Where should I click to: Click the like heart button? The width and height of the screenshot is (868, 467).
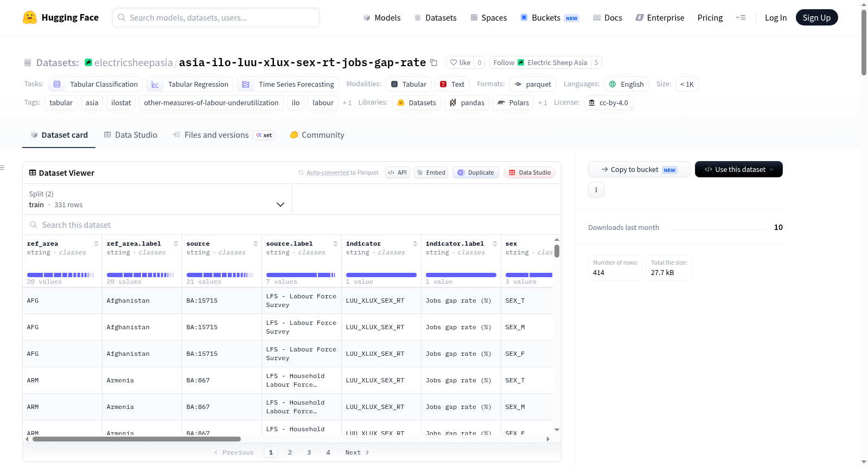pos(460,62)
